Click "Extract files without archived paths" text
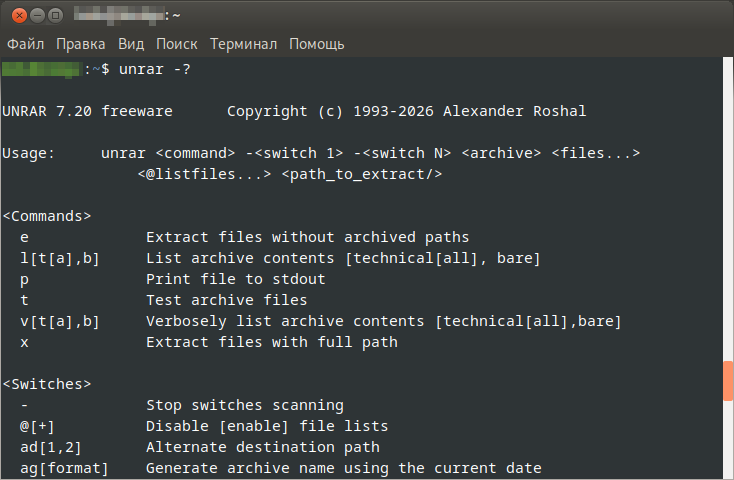Screen dimensions: 734x480 (x=307, y=237)
